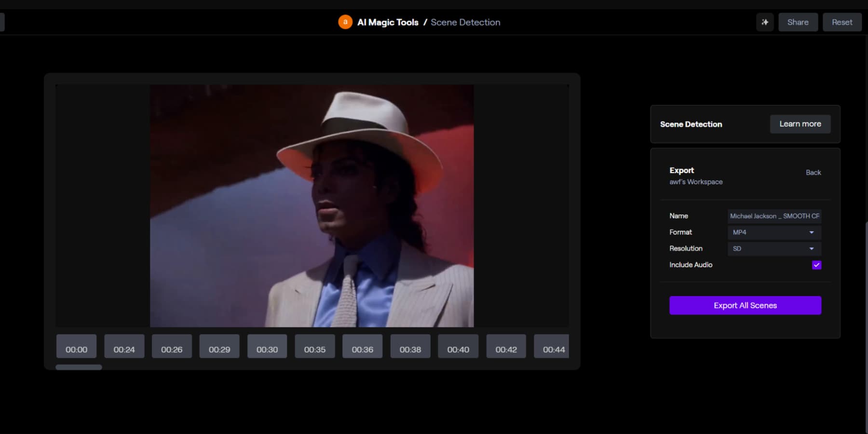Screen dimensions: 868x434
Task: Select the Scene Detection breadcrumb
Action: coord(465,22)
